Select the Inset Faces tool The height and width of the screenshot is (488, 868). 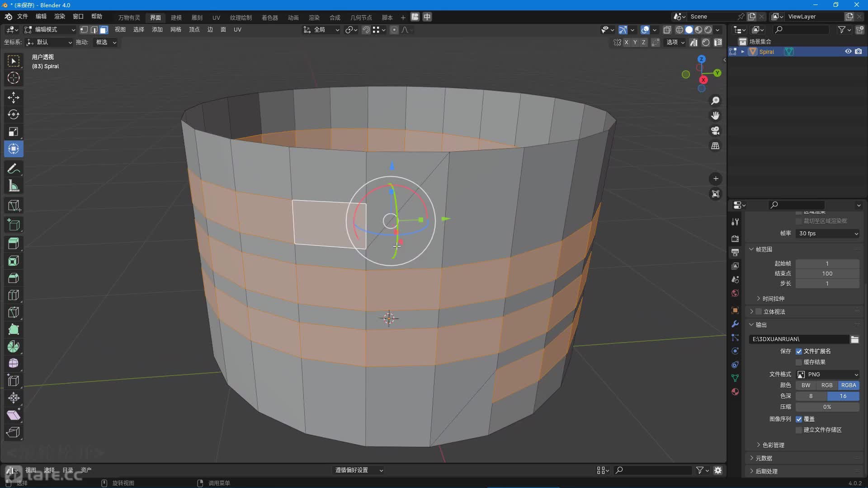point(14,261)
